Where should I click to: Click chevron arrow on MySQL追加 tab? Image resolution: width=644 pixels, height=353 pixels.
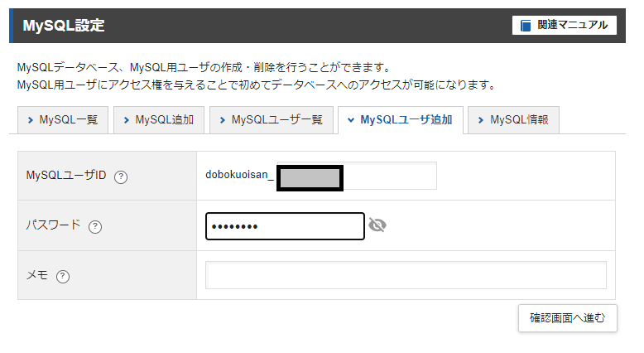126,120
